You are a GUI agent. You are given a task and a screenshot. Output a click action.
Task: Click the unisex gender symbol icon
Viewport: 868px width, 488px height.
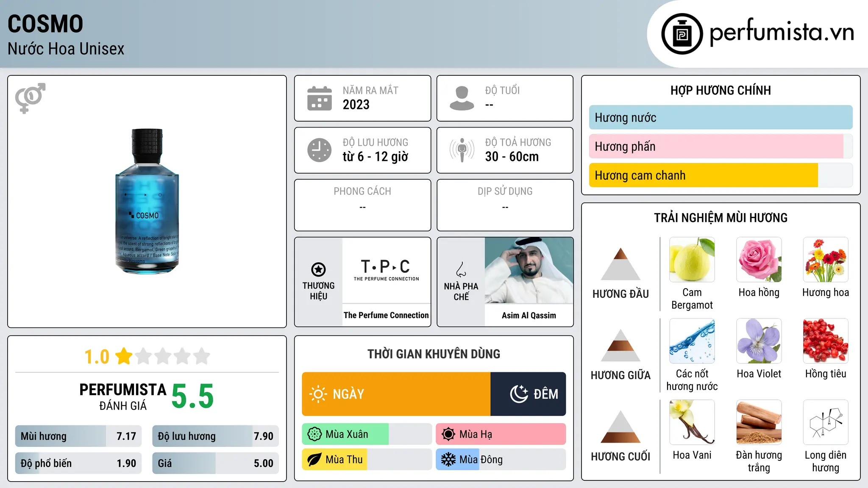click(30, 98)
